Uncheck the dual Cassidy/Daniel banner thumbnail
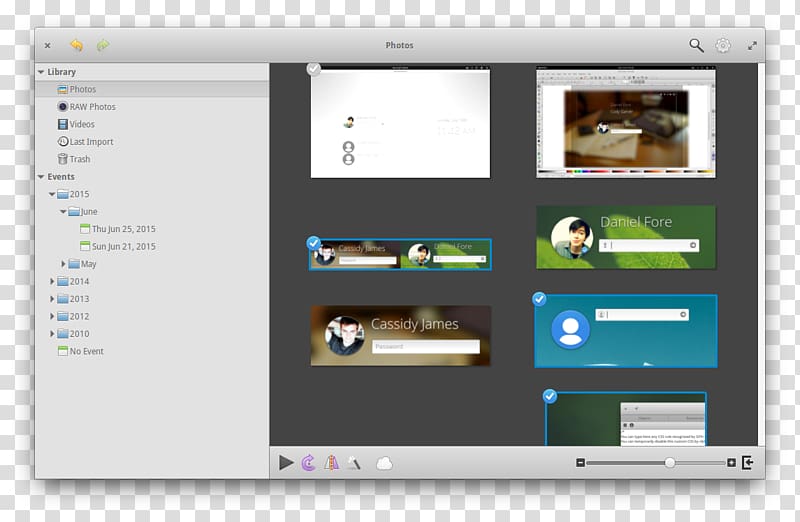The width and height of the screenshot is (800, 522). pos(314,243)
